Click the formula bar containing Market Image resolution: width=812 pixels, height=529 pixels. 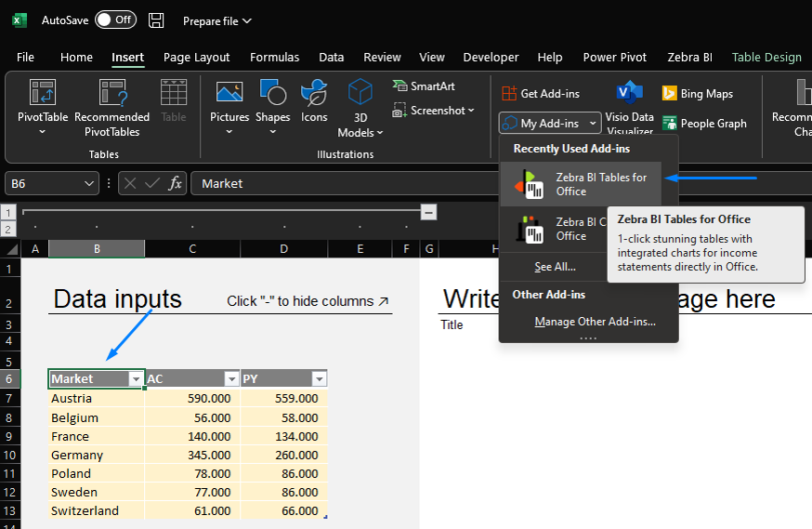(x=345, y=183)
